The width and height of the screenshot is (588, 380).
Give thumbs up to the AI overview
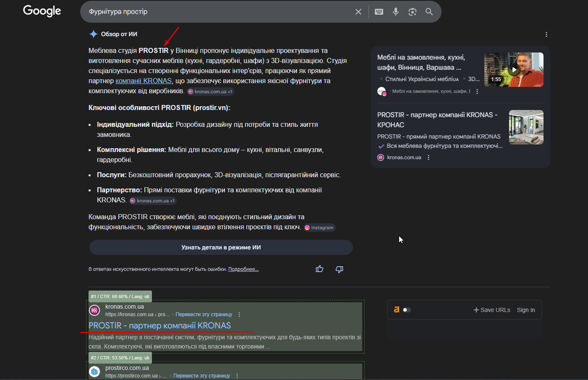319,269
